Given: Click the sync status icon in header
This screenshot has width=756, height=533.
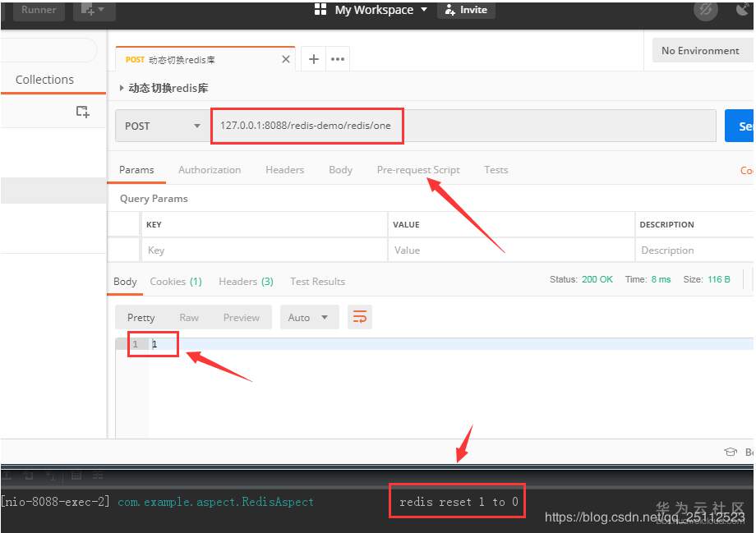Looking at the screenshot, I should coord(705,10).
